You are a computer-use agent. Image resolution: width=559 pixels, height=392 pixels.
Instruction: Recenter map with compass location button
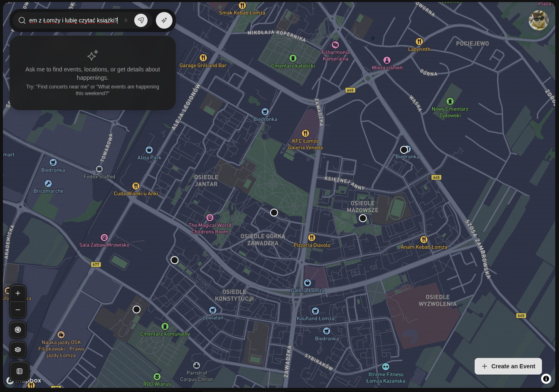[18, 330]
